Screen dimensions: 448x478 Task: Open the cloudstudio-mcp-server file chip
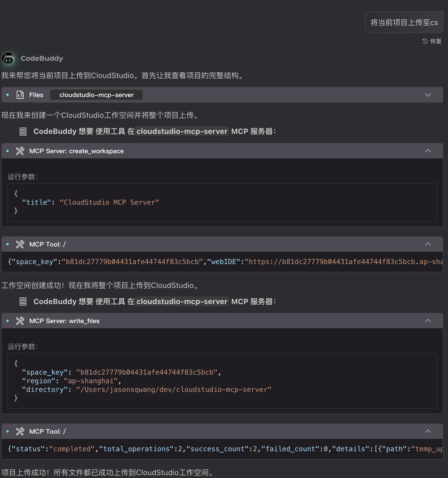coord(96,95)
